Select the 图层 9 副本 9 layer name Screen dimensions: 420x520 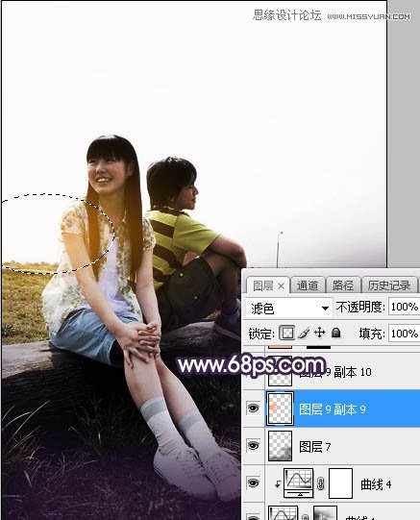click(x=333, y=409)
